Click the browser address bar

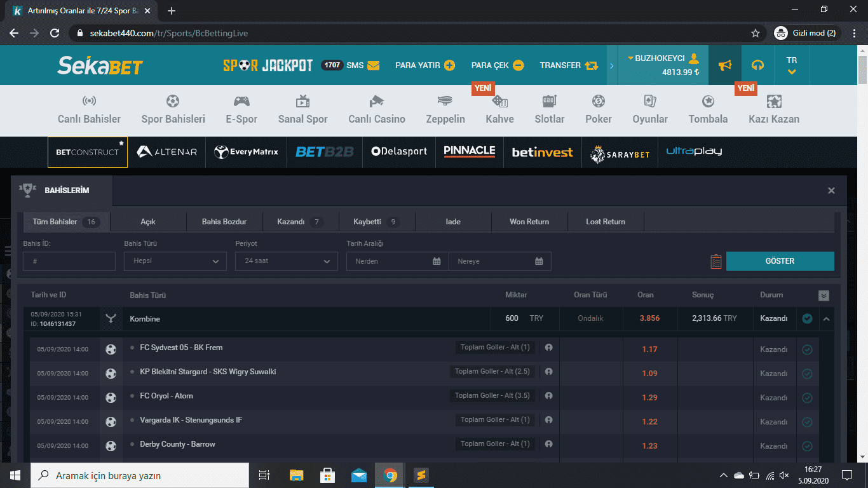(407, 33)
